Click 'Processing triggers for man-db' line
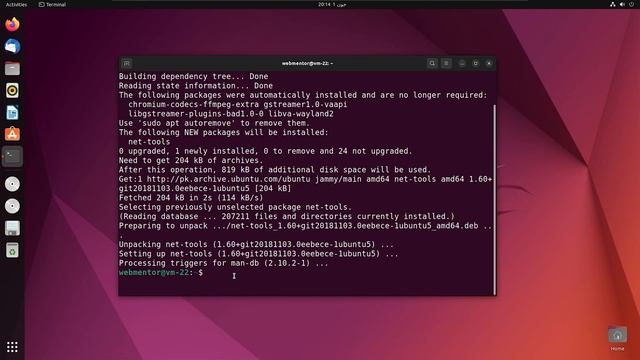Viewport: 640px width, 360px height. pyautogui.click(x=223, y=263)
